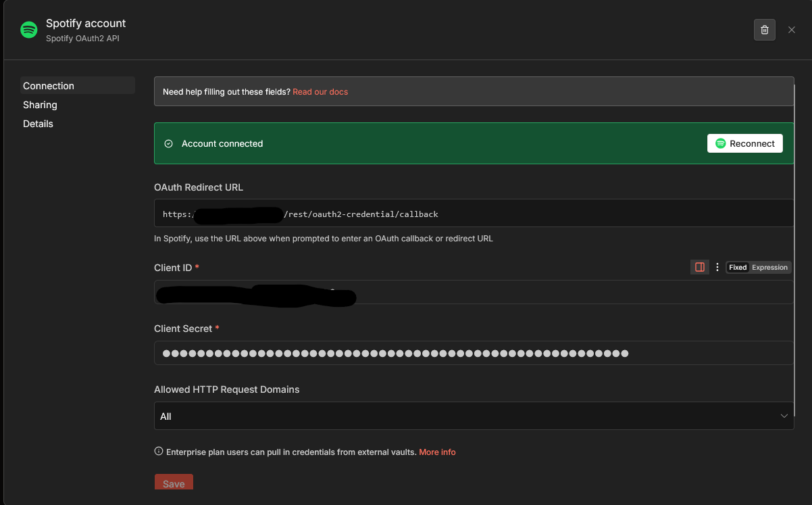Click the trash delete credential icon

[764, 30]
